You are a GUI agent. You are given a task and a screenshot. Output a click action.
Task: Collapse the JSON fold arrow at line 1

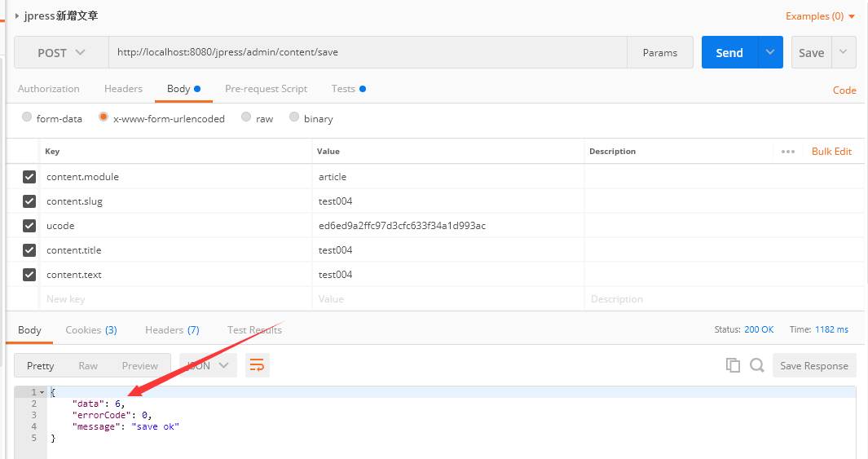(42, 392)
